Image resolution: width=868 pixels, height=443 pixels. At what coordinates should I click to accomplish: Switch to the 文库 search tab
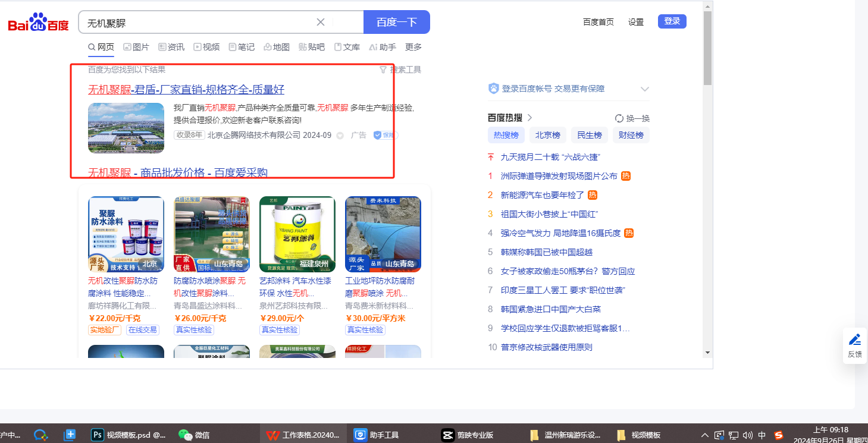347,47
